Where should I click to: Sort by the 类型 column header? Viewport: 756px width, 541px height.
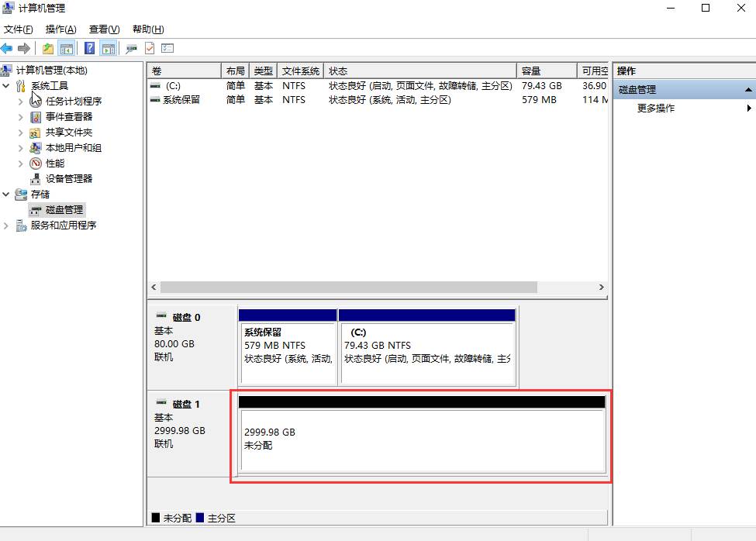coord(264,71)
